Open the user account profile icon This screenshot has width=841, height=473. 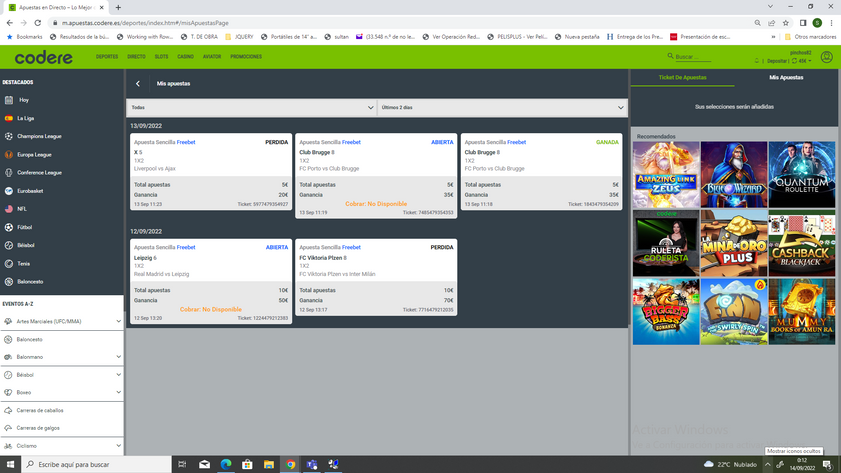pyautogui.click(x=827, y=57)
